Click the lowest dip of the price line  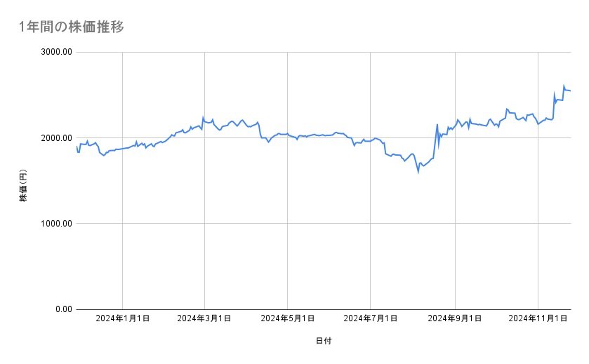click(418, 172)
